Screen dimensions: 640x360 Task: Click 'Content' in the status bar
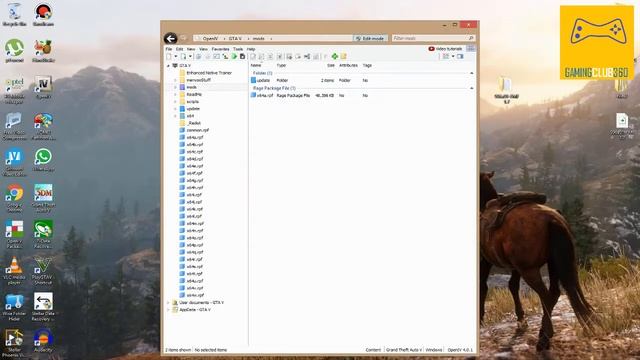tap(373, 350)
